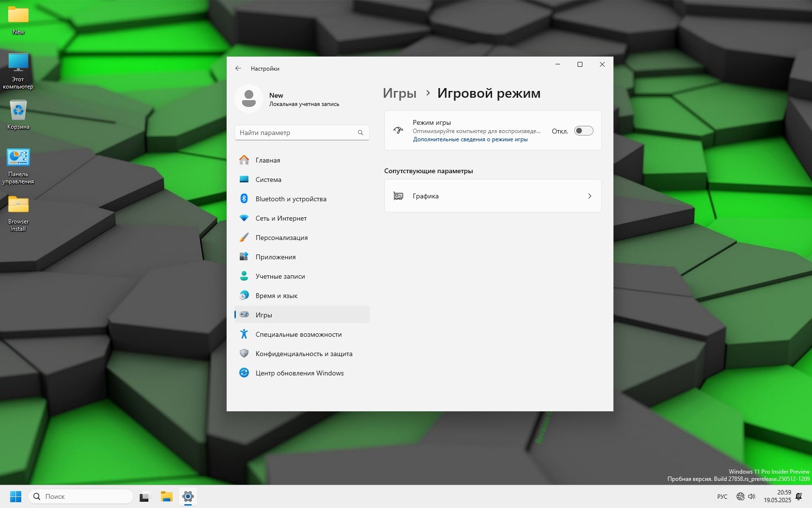Toggle the Режим игры switch on
Viewport: 812px width, 508px height.
tap(583, 131)
